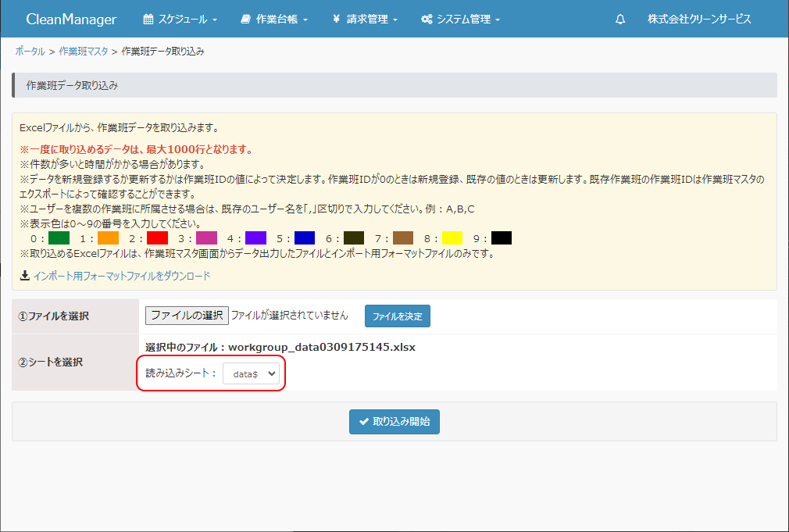
Task: Click the orange color swatch numbered 1
Action: coord(108,237)
